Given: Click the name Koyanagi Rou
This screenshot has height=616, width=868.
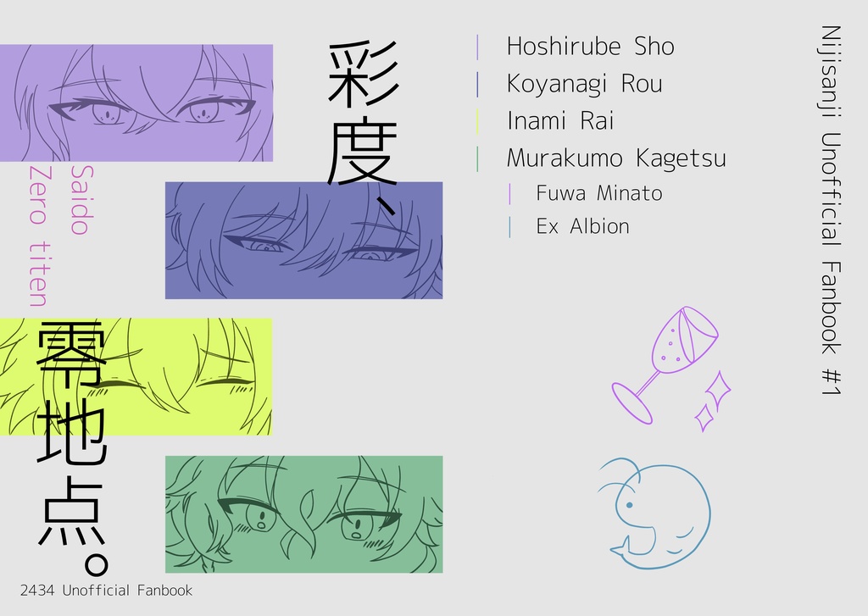Looking at the screenshot, I should [x=585, y=84].
